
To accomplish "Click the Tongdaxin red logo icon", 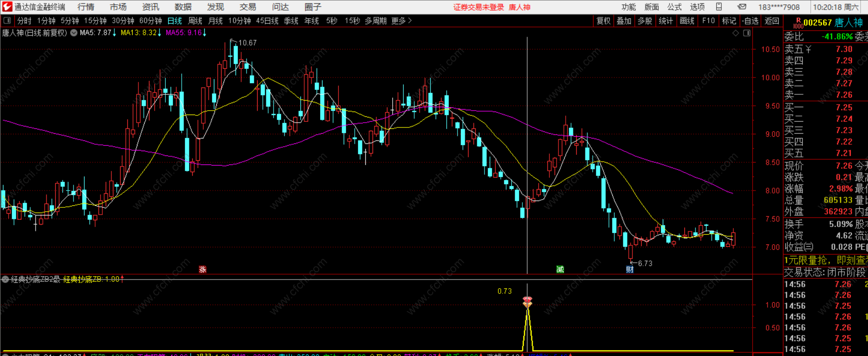I will pos(7,7).
